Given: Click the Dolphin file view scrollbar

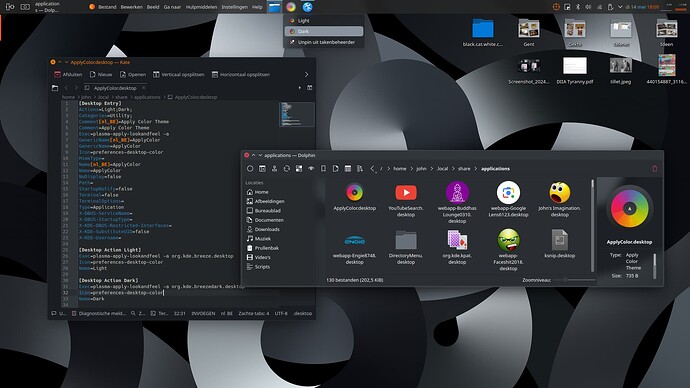Looking at the screenshot, I should click(592, 225).
